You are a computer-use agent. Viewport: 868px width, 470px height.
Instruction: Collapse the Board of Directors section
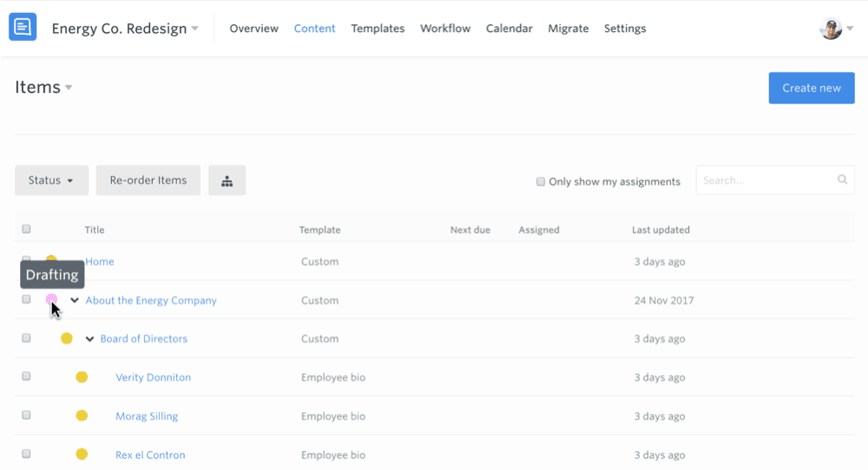pos(89,339)
